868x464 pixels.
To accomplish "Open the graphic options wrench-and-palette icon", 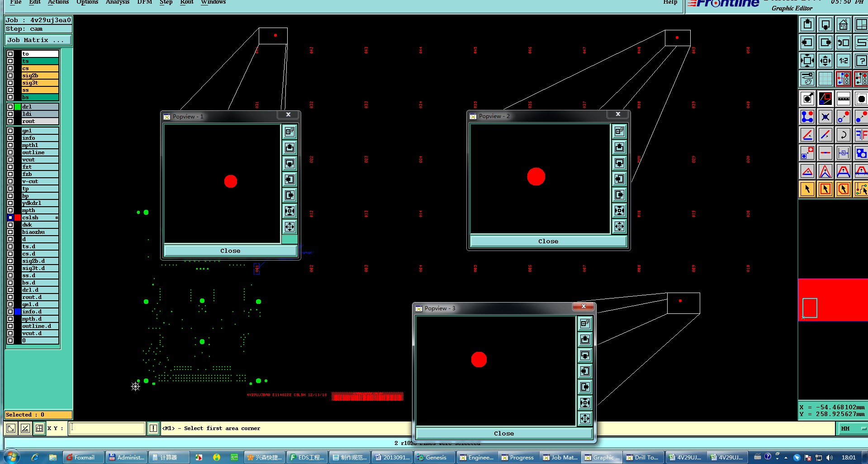I will point(807,79).
